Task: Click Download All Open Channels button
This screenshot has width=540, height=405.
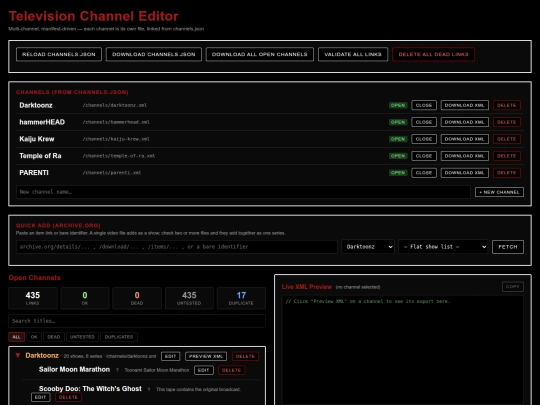Action: pyautogui.click(x=260, y=54)
